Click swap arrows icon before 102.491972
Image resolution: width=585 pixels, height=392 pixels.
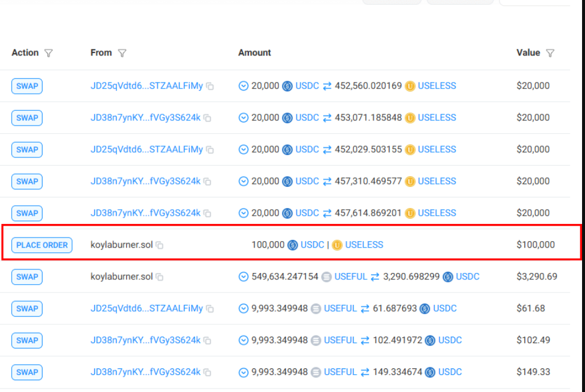pos(365,341)
